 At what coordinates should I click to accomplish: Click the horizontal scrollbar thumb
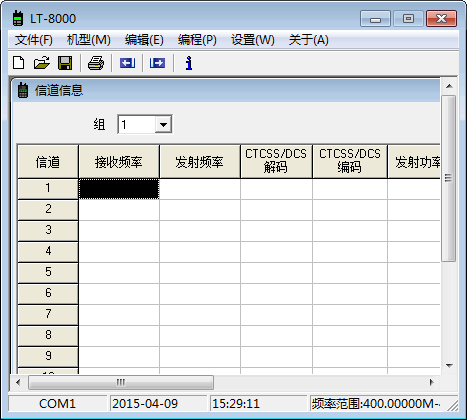pyautogui.click(x=121, y=382)
